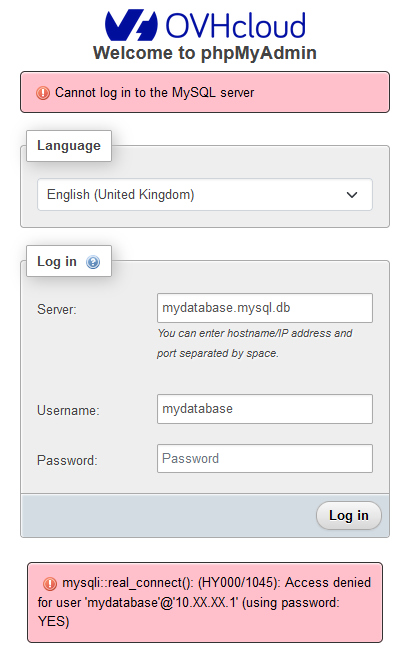Click the 'Password:' label
The image size is (402, 660).
pos(67,460)
